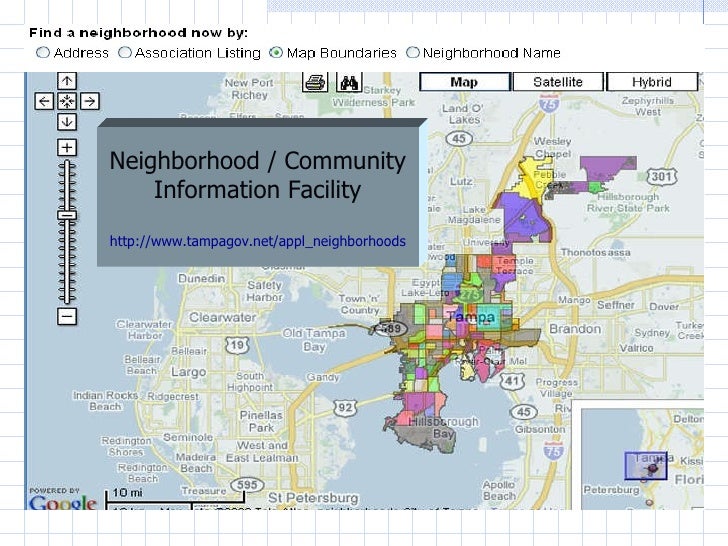
Task: Click the zoom slider handle
Action: click(x=67, y=215)
